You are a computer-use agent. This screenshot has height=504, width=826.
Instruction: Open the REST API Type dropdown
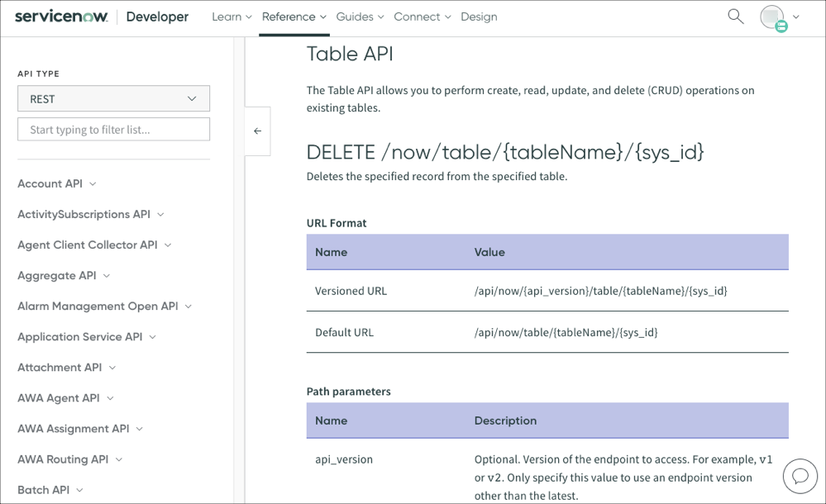click(113, 98)
